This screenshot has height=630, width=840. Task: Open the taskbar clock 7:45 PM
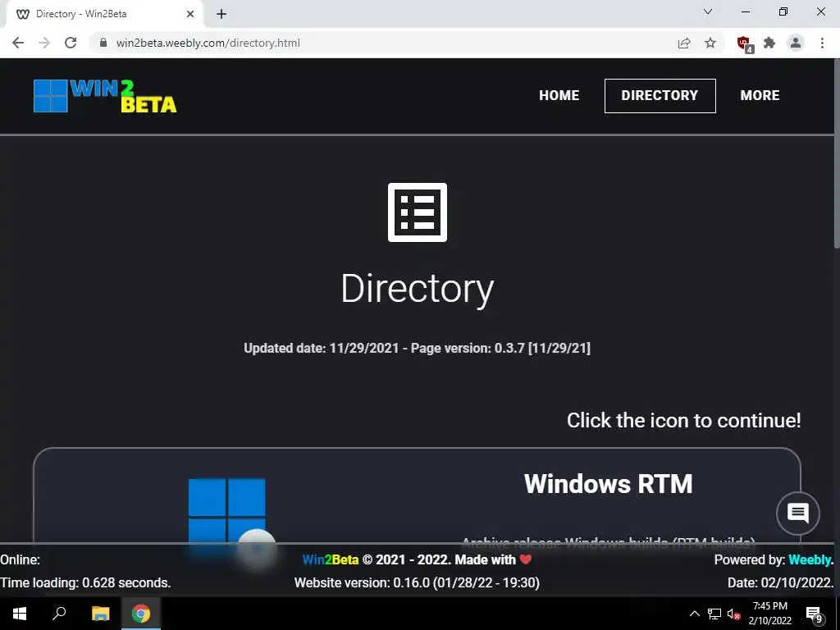(x=769, y=614)
